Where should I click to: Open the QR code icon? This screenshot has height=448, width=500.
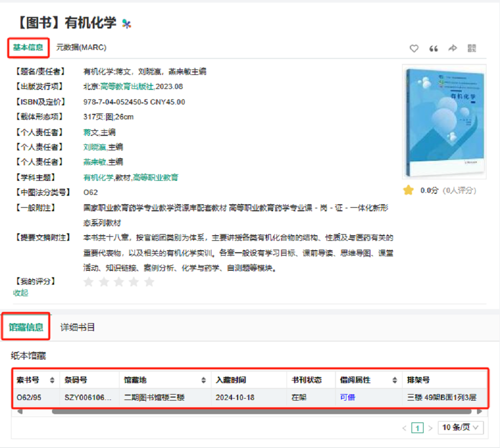tap(472, 48)
